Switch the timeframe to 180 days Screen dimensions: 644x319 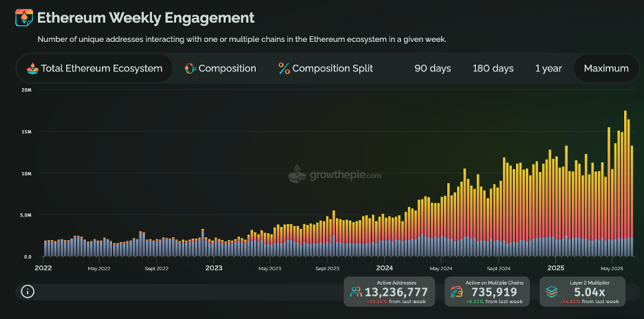tap(493, 68)
